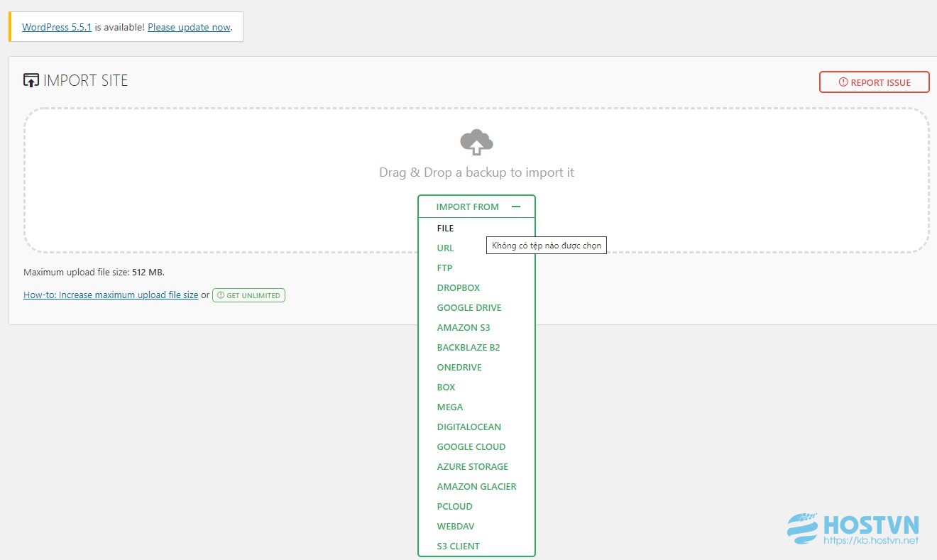Screen dimensions: 937x560
Task: Open 'Increase maximum upload file size' how-to link
Action: click(x=111, y=295)
